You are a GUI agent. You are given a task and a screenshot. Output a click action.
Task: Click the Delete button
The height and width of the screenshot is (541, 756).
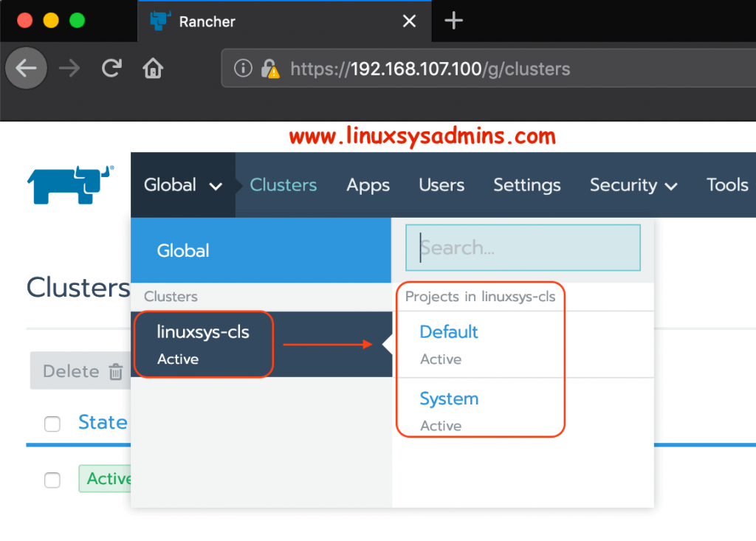(x=80, y=371)
